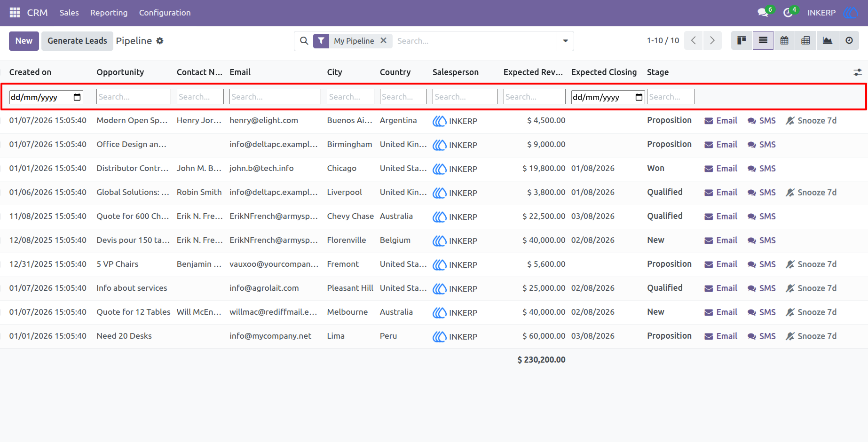Click the filter funnel icon
This screenshot has width=868, height=442.
321,41
